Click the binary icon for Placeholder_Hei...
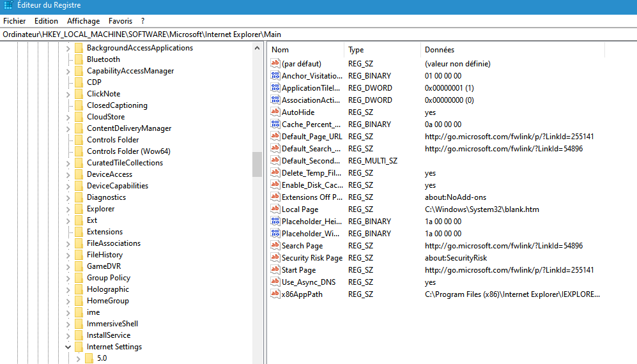The image size is (637, 364). [275, 222]
